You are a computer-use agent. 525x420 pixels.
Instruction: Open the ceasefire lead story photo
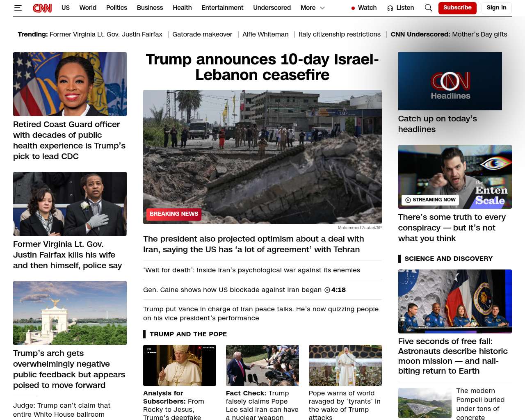coord(262,157)
